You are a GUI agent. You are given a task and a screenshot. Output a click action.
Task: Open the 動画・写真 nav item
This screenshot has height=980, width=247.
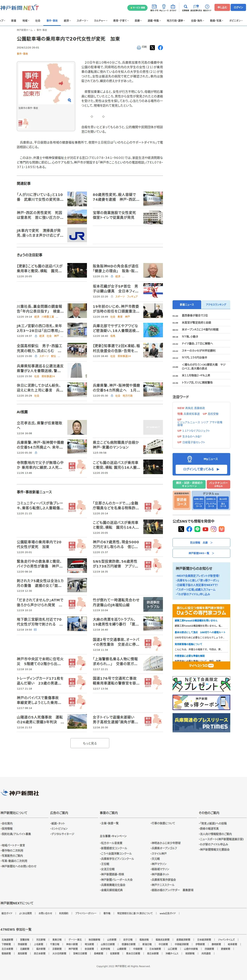pos(216,21)
